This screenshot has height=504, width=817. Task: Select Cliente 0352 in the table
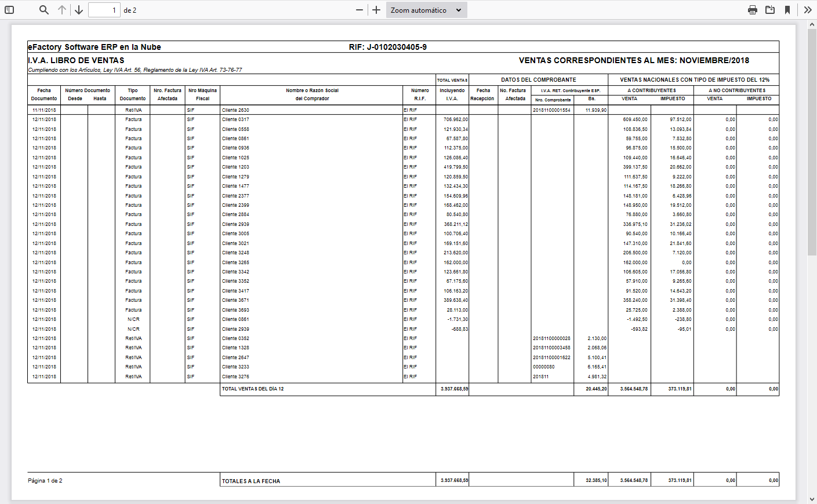235,338
